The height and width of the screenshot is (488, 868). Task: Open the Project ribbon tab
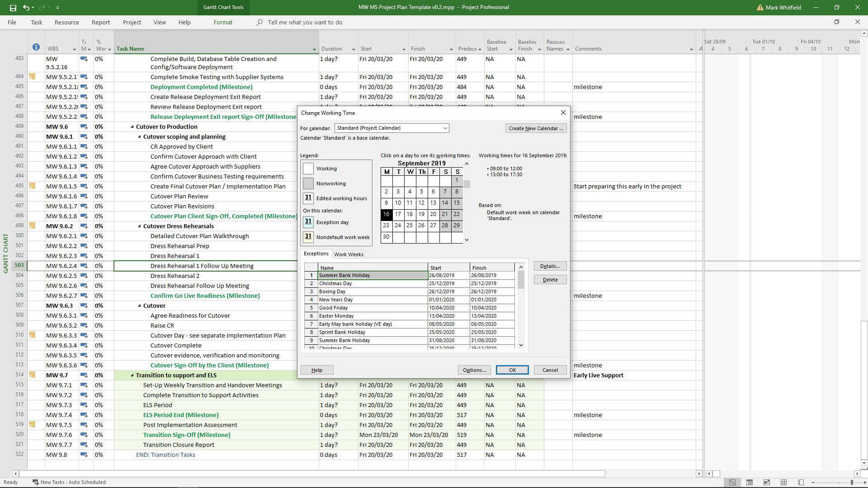(132, 22)
